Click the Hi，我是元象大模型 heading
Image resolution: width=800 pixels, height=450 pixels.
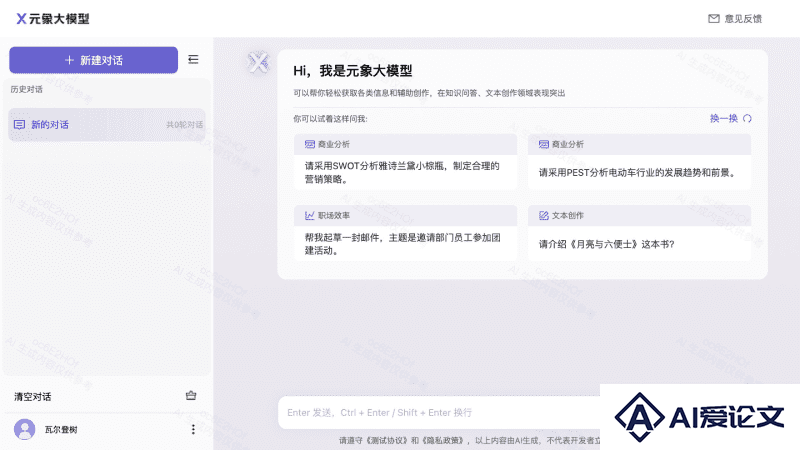coord(353,71)
